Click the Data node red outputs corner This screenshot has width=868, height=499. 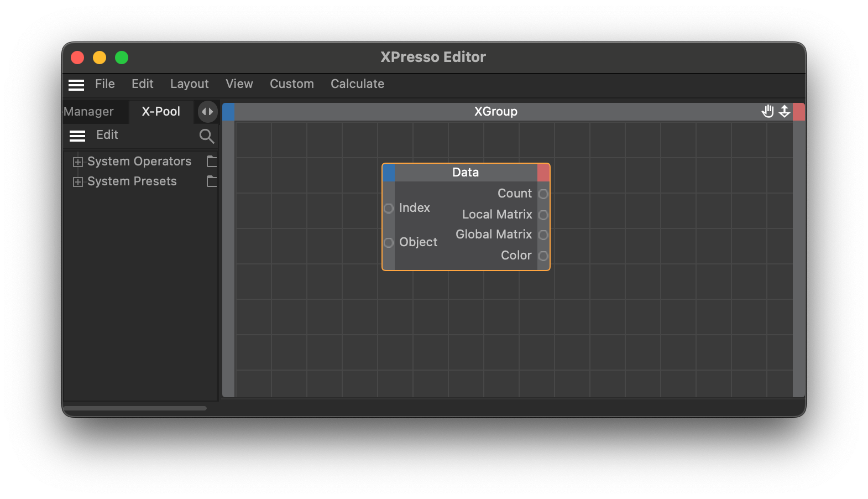543,173
